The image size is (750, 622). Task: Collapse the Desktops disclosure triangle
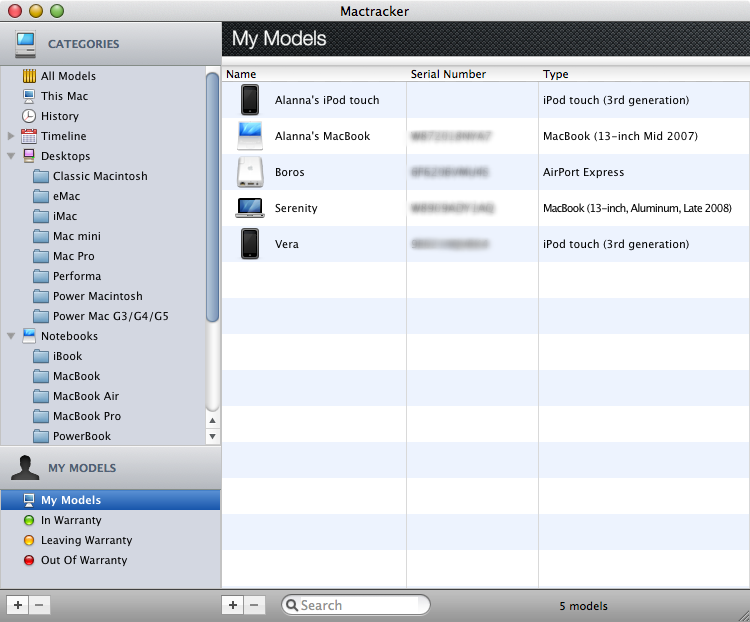(11, 156)
